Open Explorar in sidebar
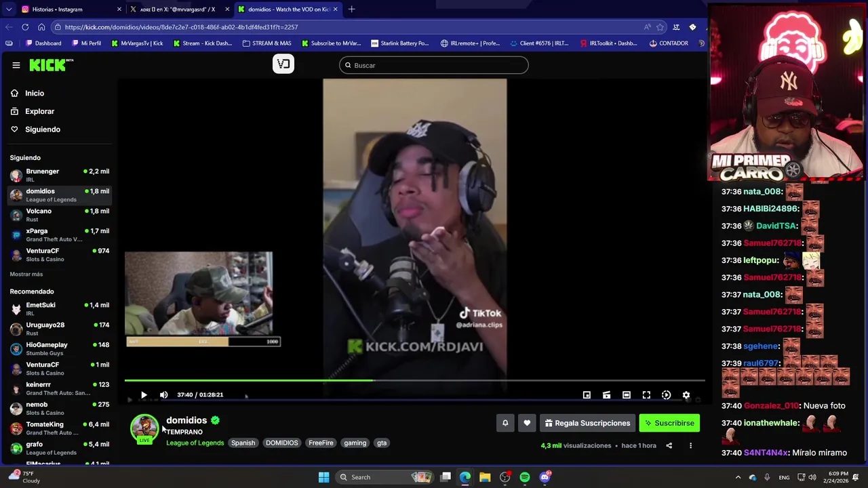The height and width of the screenshot is (488, 868). point(39,111)
